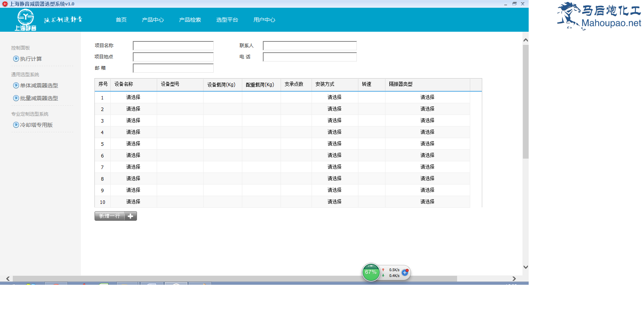This screenshot has height=311, width=644.
Task: Click the 支承点数 cell in row 4
Action: pos(296,132)
